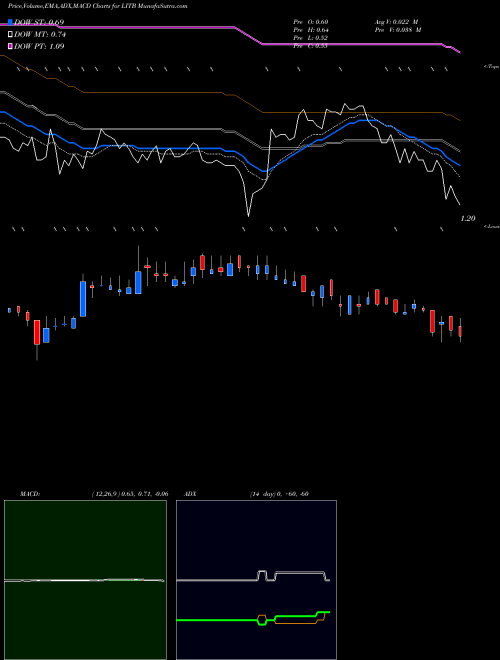Click the 'Pre H: 0.64' value
500x660 pixels.
pyautogui.click(x=311, y=30)
